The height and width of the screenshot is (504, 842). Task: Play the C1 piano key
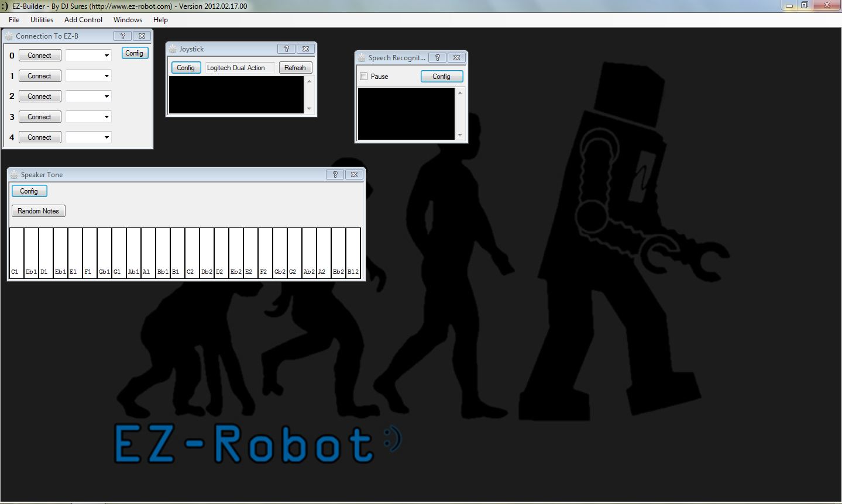pos(16,253)
